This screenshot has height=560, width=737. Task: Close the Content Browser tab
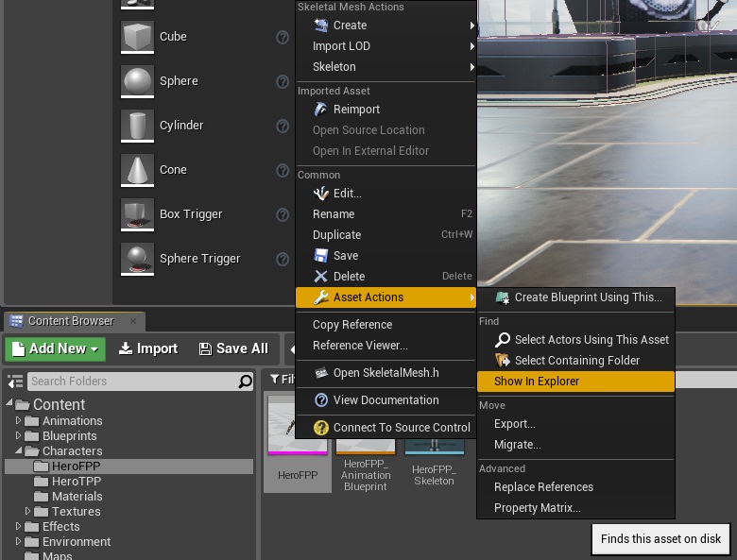click(x=133, y=321)
